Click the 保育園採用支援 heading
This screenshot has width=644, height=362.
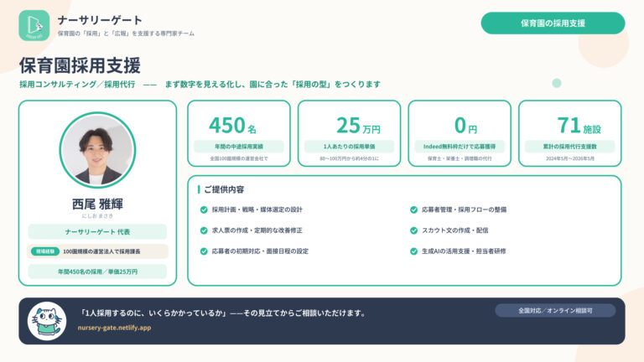pos(80,65)
